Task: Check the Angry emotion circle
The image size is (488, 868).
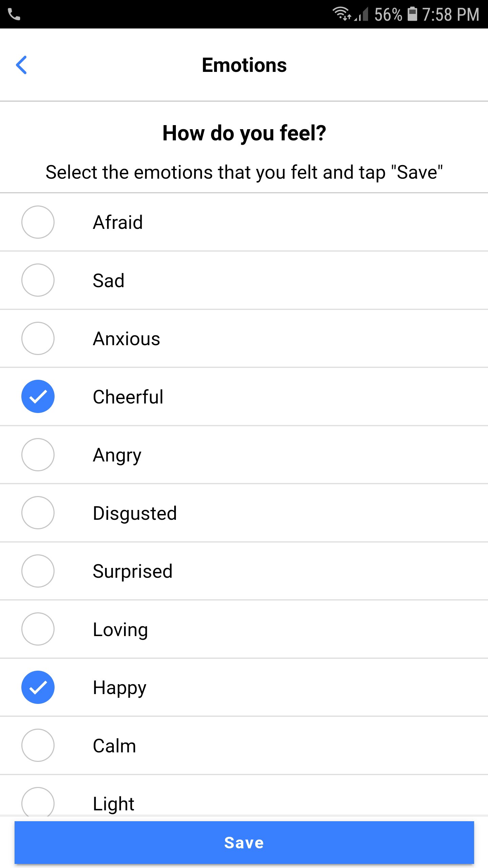Action: [38, 455]
